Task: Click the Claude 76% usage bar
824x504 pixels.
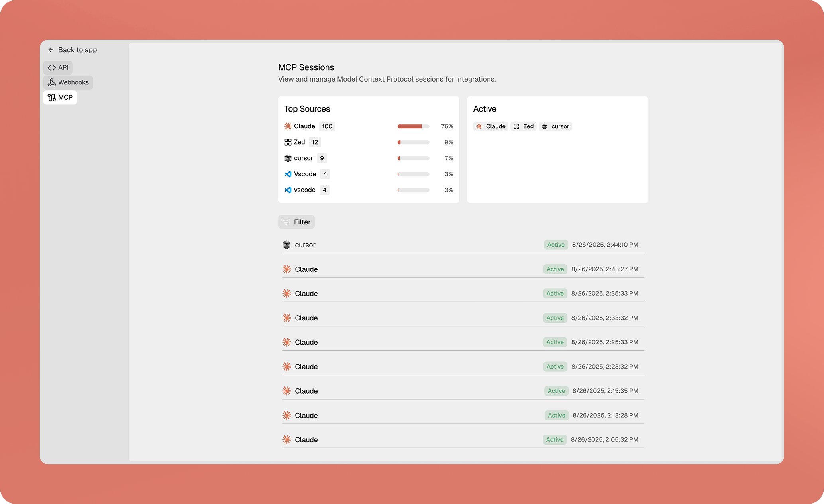Action: click(x=413, y=126)
